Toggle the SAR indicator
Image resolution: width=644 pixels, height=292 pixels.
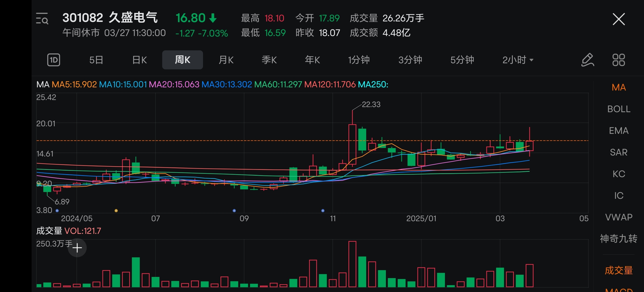(x=619, y=152)
